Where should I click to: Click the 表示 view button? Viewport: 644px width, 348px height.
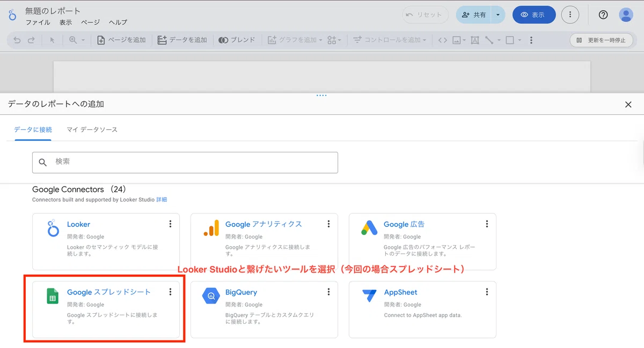click(533, 15)
